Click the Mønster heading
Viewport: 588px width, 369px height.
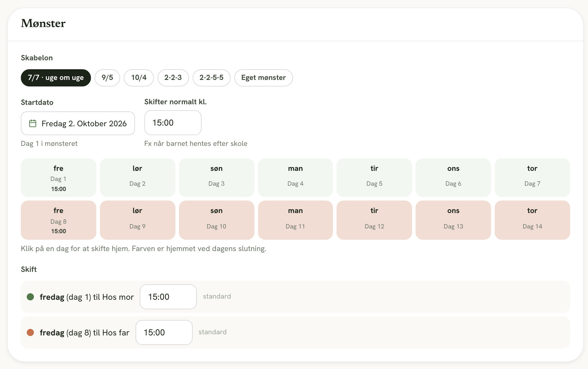pyautogui.click(x=43, y=23)
